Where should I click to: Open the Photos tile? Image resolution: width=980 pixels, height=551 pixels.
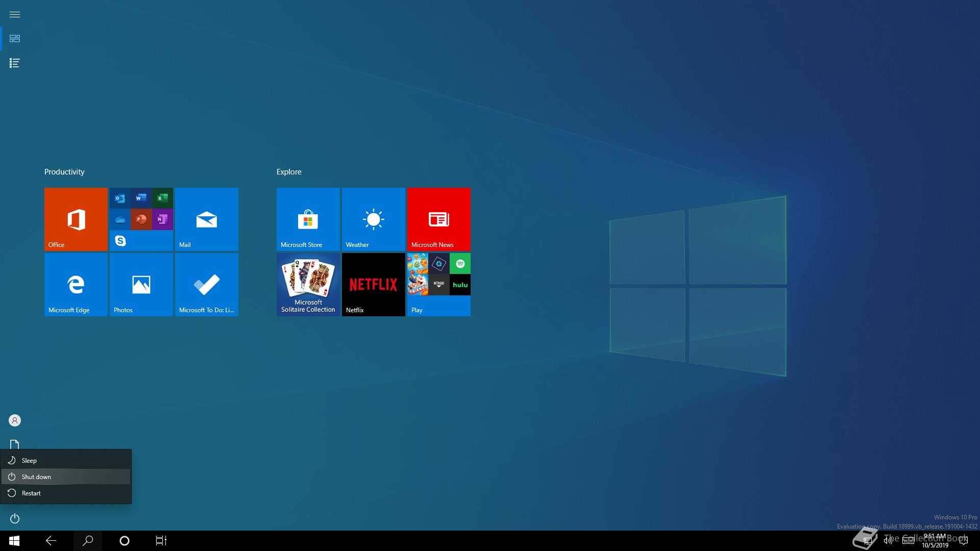tap(141, 284)
